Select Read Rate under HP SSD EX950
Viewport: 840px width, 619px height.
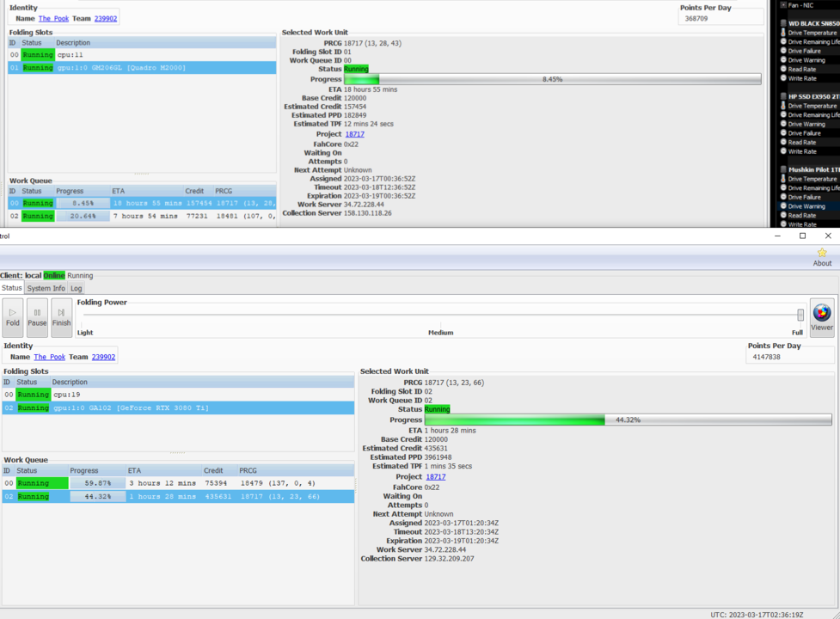tap(802, 143)
